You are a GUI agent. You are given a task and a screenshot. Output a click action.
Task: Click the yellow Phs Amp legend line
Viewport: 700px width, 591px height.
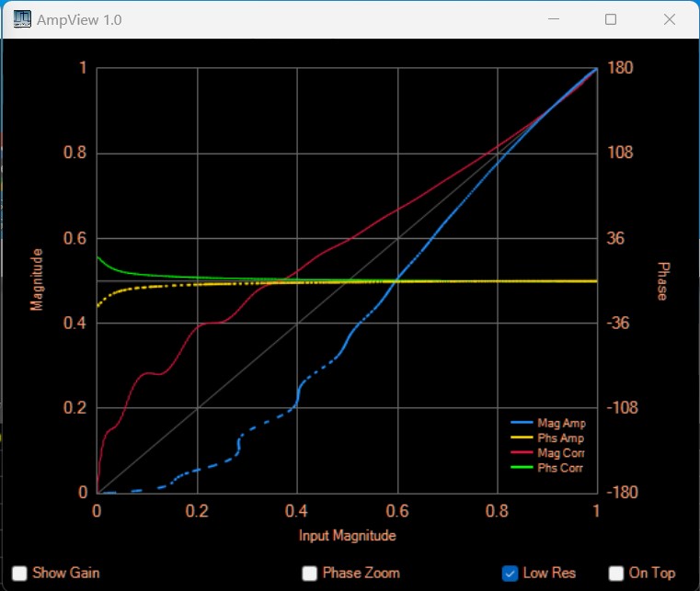(522, 438)
